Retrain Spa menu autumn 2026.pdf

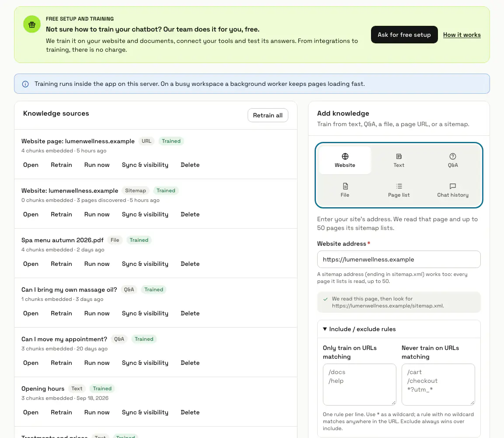61,264
